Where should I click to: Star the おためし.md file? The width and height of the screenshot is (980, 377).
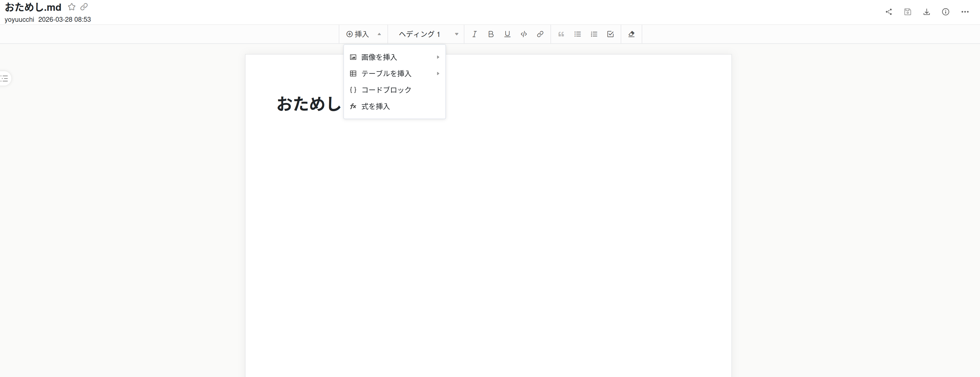pos(72,7)
